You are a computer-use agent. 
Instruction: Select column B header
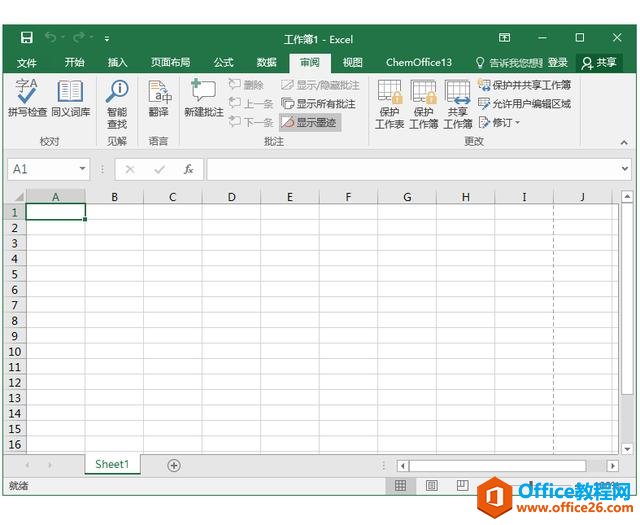pyautogui.click(x=114, y=197)
